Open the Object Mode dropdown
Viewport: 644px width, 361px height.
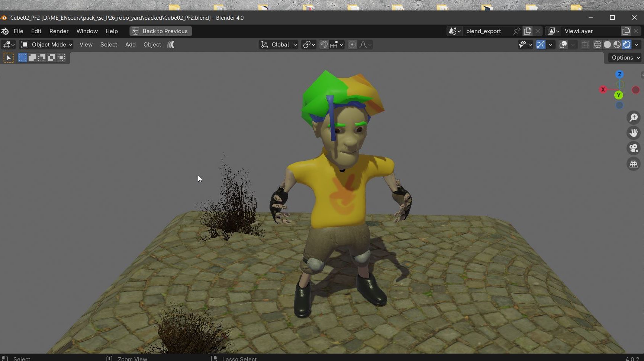pyautogui.click(x=46, y=45)
